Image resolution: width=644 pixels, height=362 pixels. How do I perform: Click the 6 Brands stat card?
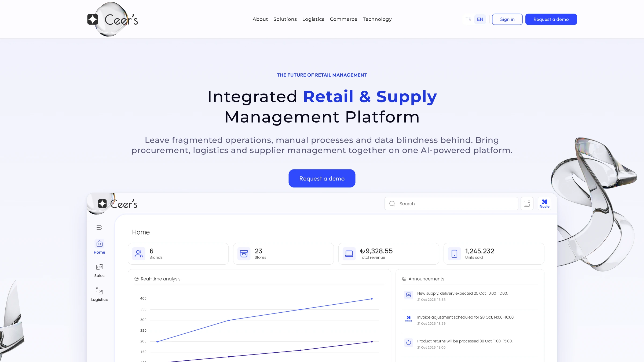[178, 254]
